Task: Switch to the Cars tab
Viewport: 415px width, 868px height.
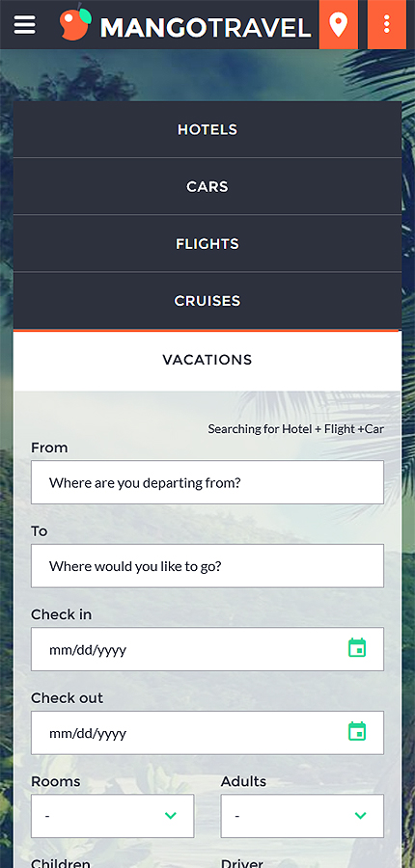Action: 207,186
